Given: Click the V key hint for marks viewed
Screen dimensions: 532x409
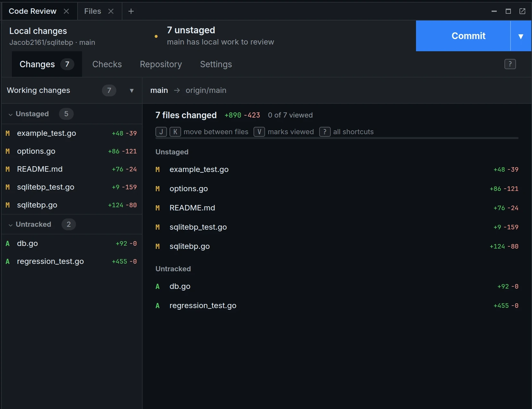Looking at the screenshot, I should [259, 132].
